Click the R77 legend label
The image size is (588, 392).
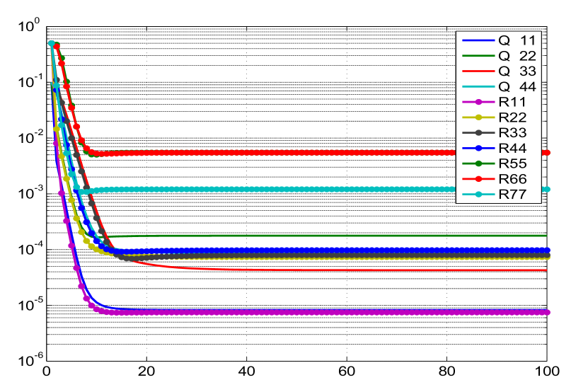pos(512,194)
